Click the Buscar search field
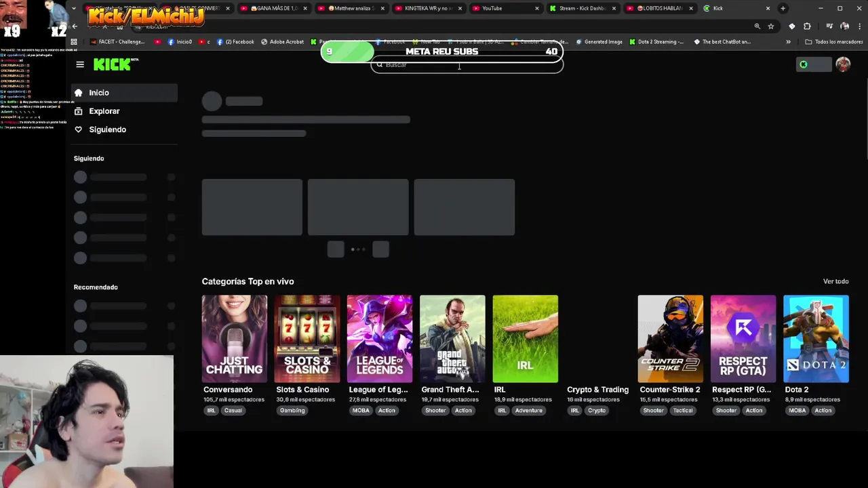Screen dimensions: 868x488 coord(467,65)
